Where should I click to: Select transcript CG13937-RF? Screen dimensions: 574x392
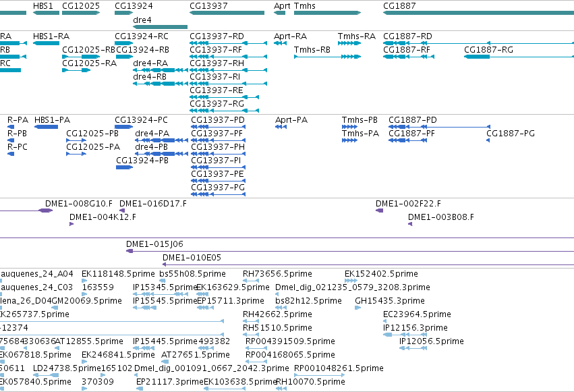click(x=229, y=57)
